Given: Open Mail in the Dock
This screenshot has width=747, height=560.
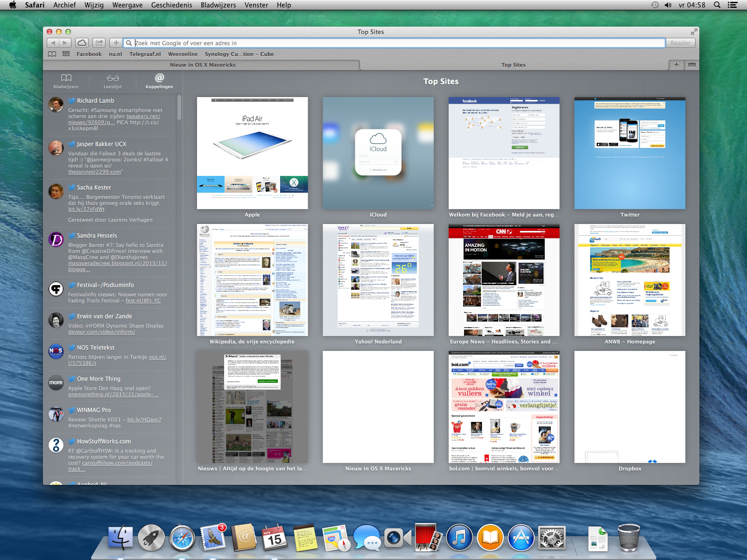Looking at the screenshot, I should click(x=213, y=538).
